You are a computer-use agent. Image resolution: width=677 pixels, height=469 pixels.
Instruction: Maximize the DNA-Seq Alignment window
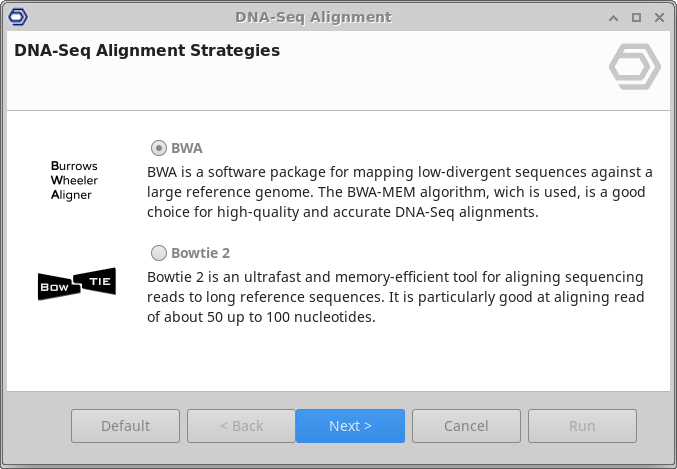[x=637, y=17]
